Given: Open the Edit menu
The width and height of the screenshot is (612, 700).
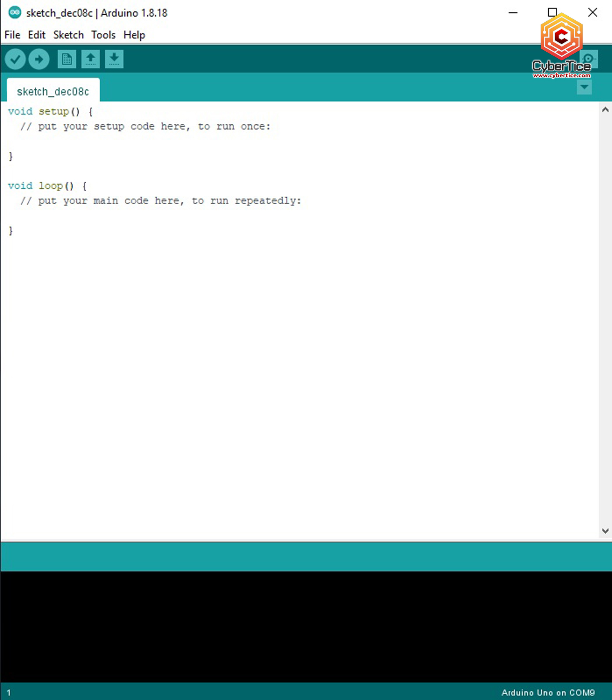Looking at the screenshot, I should coord(36,35).
